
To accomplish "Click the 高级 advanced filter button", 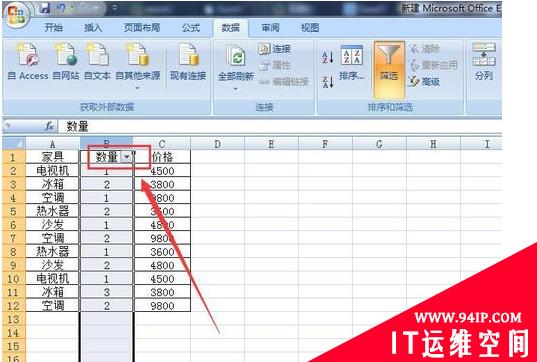I will click(424, 82).
